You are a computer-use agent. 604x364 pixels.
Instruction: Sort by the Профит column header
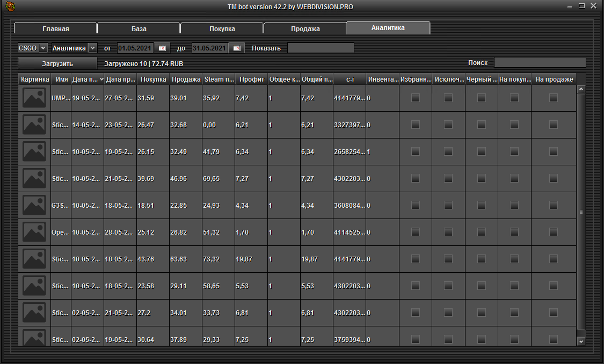click(252, 79)
